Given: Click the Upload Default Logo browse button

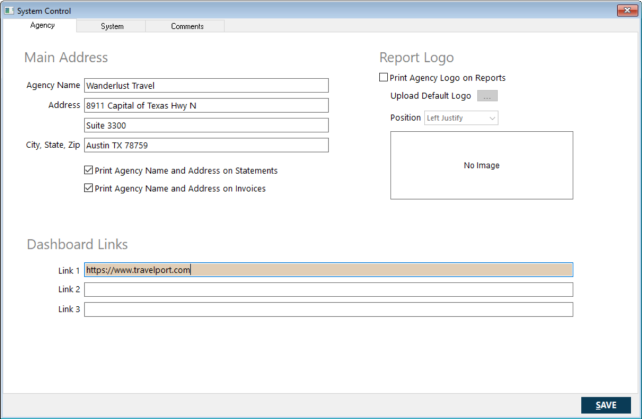Looking at the screenshot, I should click(487, 96).
